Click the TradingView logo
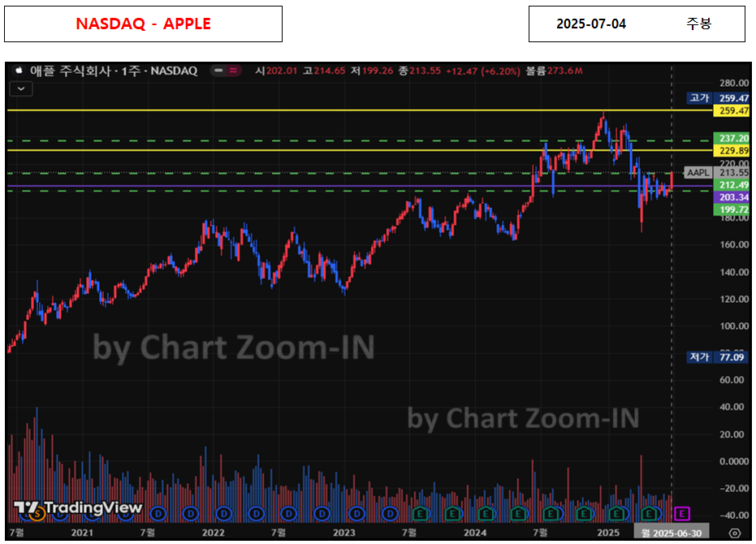Image resolution: width=756 pixels, height=544 pixels. [78, 507]
